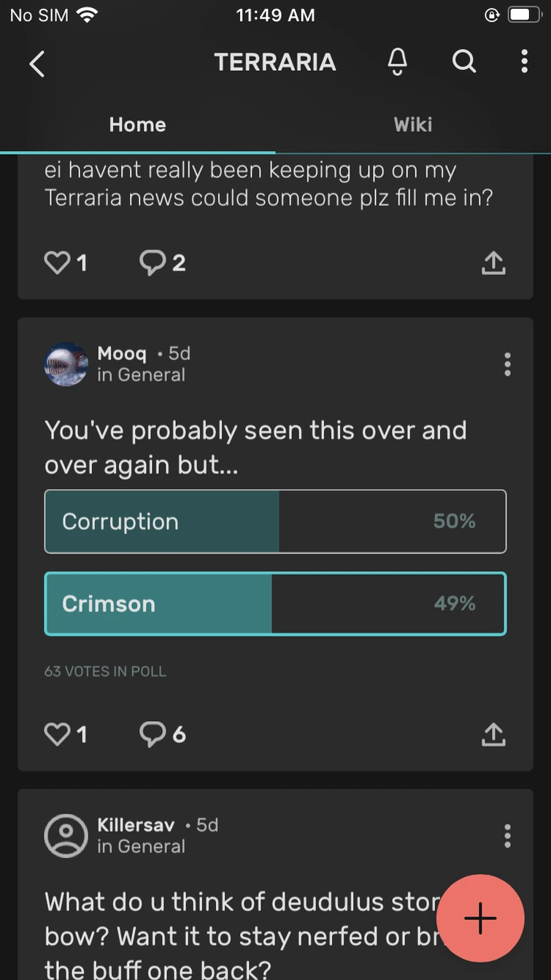Select the Home tab
551x980 pixels.
pyautogui.click(x=137, y=124)
